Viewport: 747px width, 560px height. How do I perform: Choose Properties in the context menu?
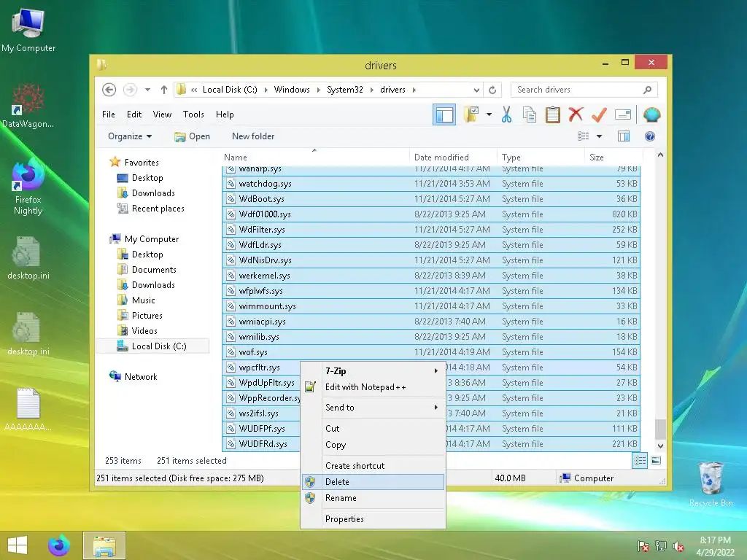tap(373, 519)
